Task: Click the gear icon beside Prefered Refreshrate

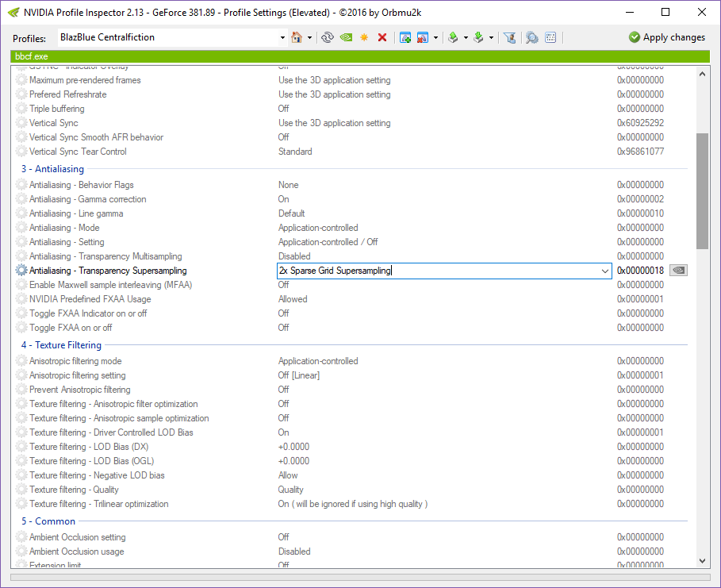Action: pyautogui.click(x=21, y=94)
